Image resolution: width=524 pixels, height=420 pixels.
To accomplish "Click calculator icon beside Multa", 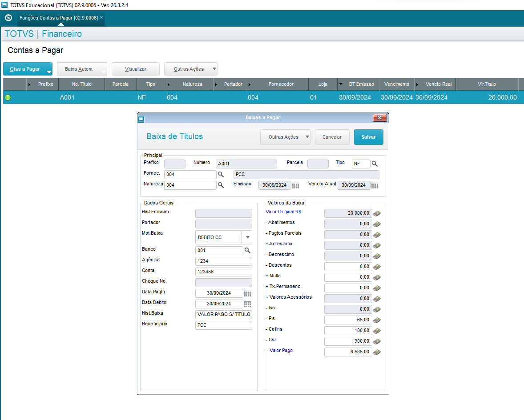I will coord(377,277).
